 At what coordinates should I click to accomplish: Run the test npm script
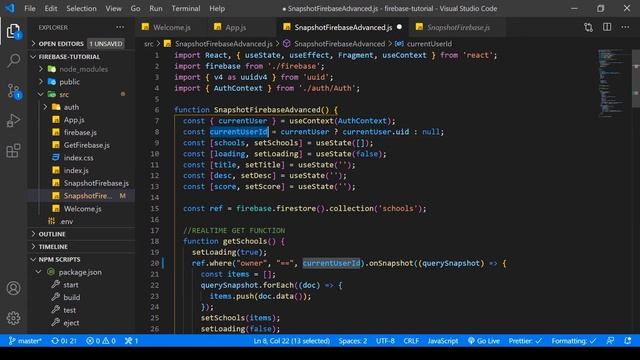point(69,310)
